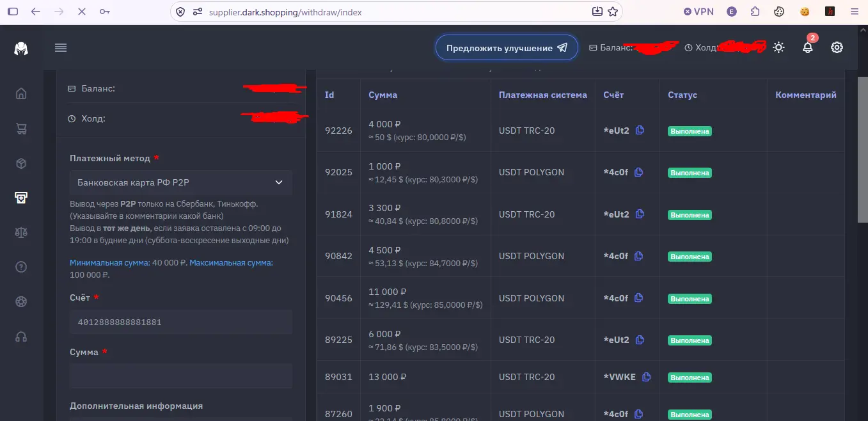The width and height of the screenshot is (868, 421).
Task: Copy the account for withdrawal 92226
Action: coord(639,130)
